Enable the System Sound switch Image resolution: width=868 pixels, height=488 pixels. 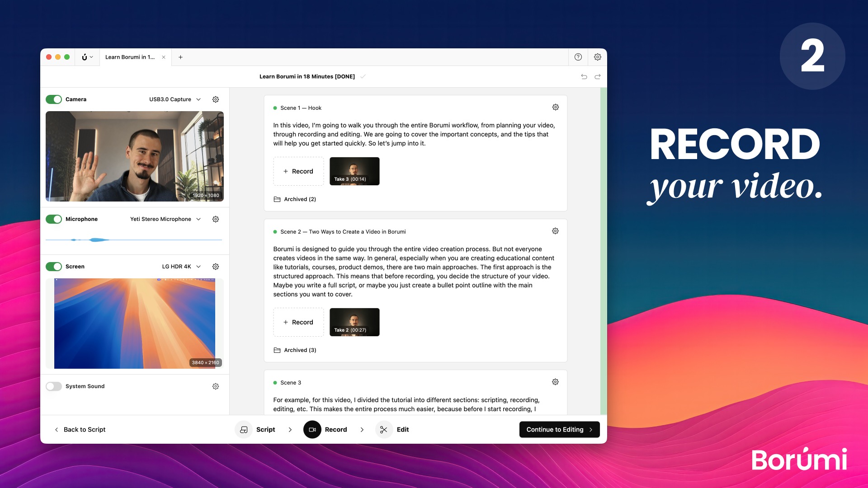(x=54, y=386)
